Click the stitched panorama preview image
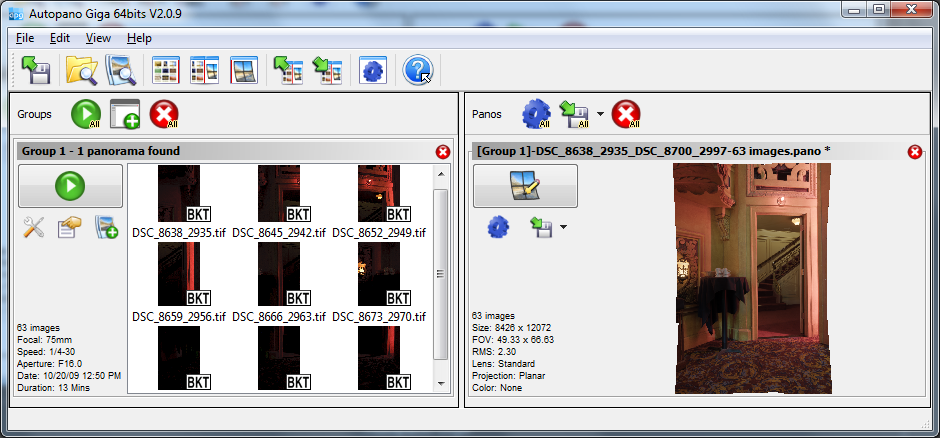Image resolution: width=940 pixels, height=438 pixels. (x=752, y=279)
